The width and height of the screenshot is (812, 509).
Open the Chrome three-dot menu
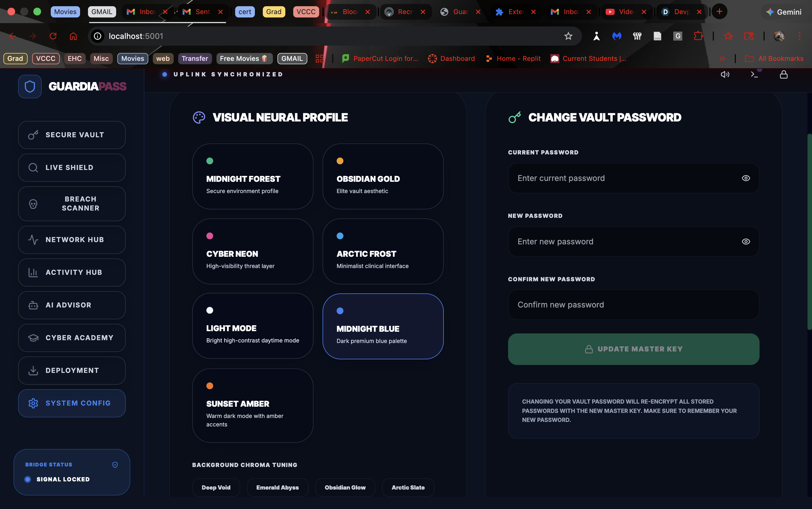800,36
